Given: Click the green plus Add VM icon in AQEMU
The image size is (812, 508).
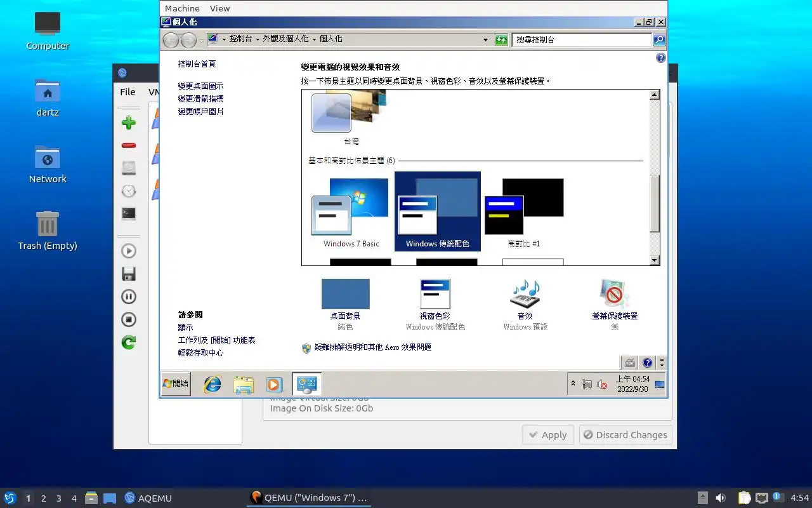Looking at the screenshot, I should coord(129,123).
